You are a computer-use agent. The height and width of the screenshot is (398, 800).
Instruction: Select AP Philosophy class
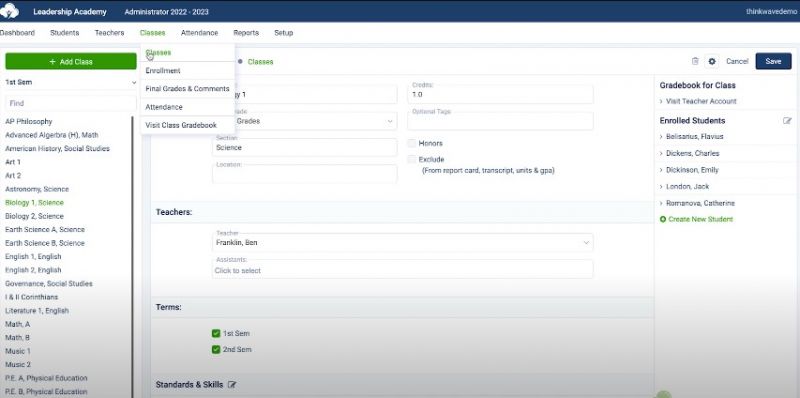[x=29, y=121]
